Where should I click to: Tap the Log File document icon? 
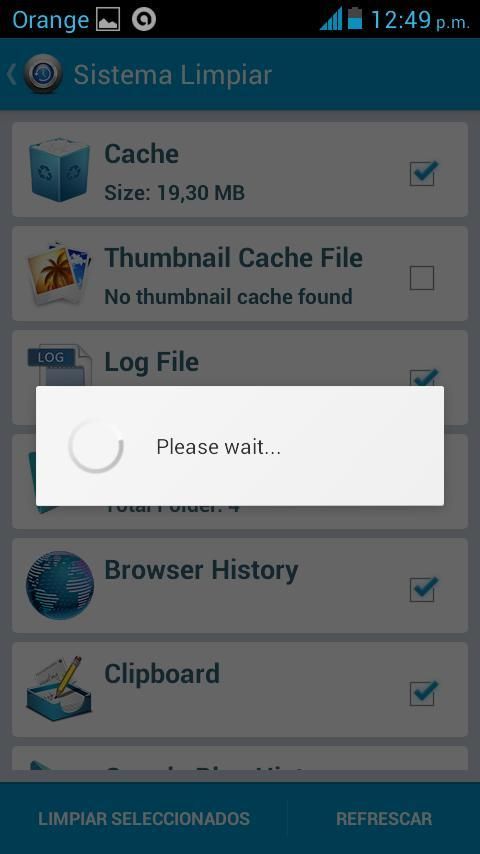tap(59, 365)
